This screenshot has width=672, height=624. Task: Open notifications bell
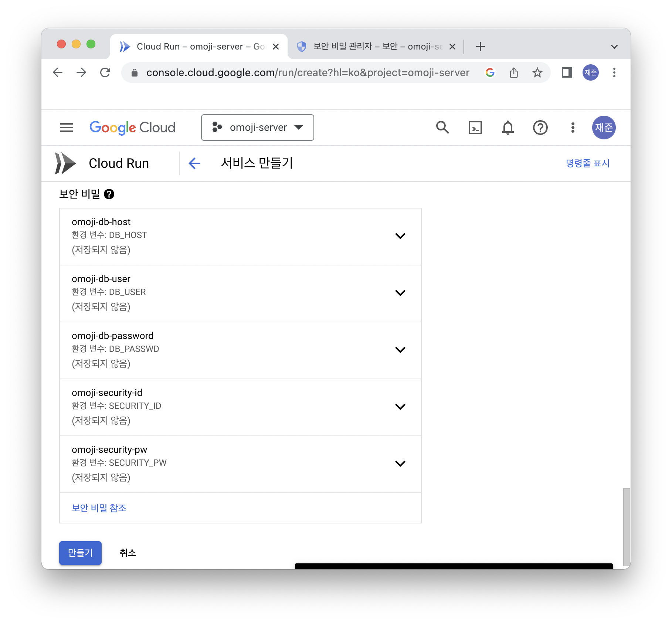[x=508, y=128]
